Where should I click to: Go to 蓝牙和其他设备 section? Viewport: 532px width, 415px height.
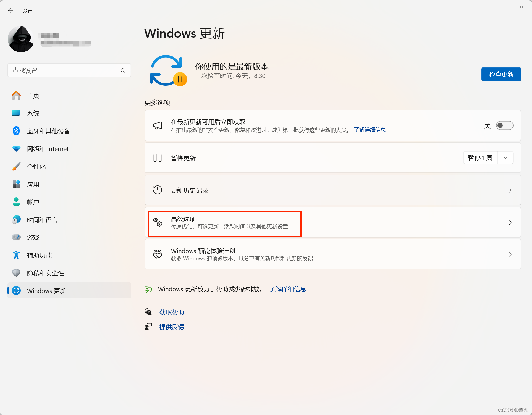[69, 131]
